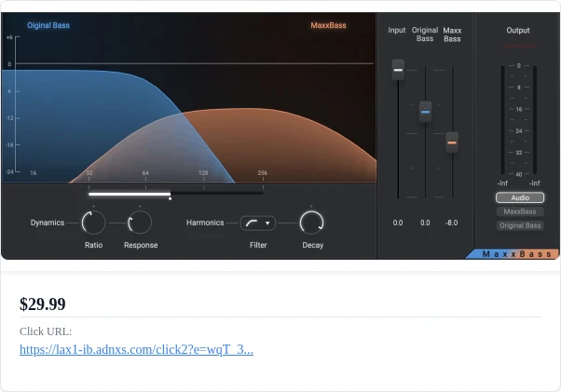
Task: Click the $29.99 price text
Action: click(43, 304)
